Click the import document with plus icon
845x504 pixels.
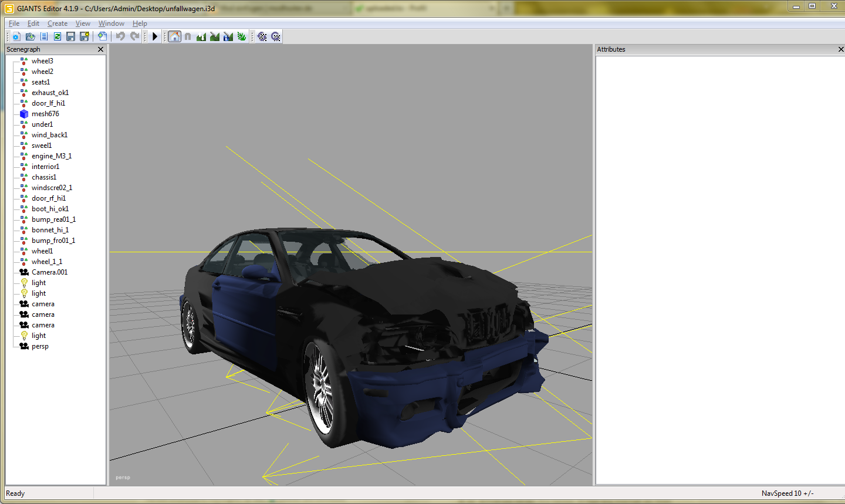[102, 36]
